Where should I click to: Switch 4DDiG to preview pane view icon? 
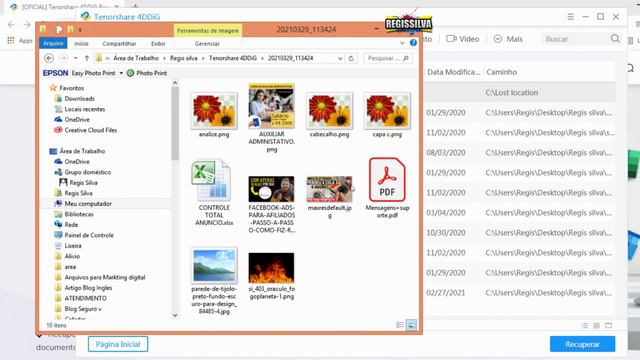point(609,325)
